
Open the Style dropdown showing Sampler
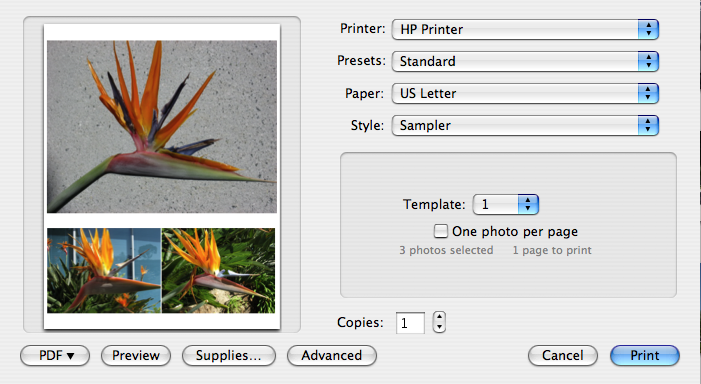click(525, 126)
